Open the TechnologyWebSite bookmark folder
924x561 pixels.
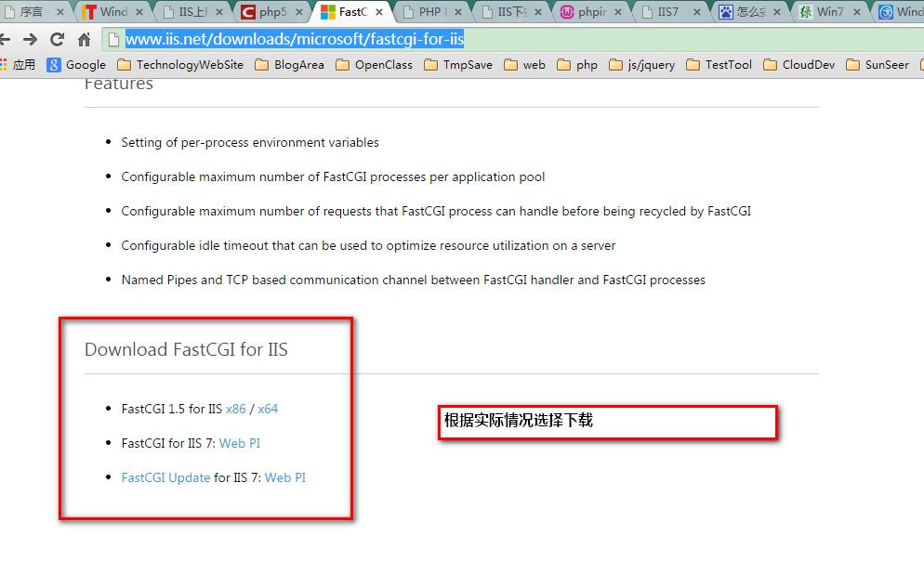pos(180,65)
